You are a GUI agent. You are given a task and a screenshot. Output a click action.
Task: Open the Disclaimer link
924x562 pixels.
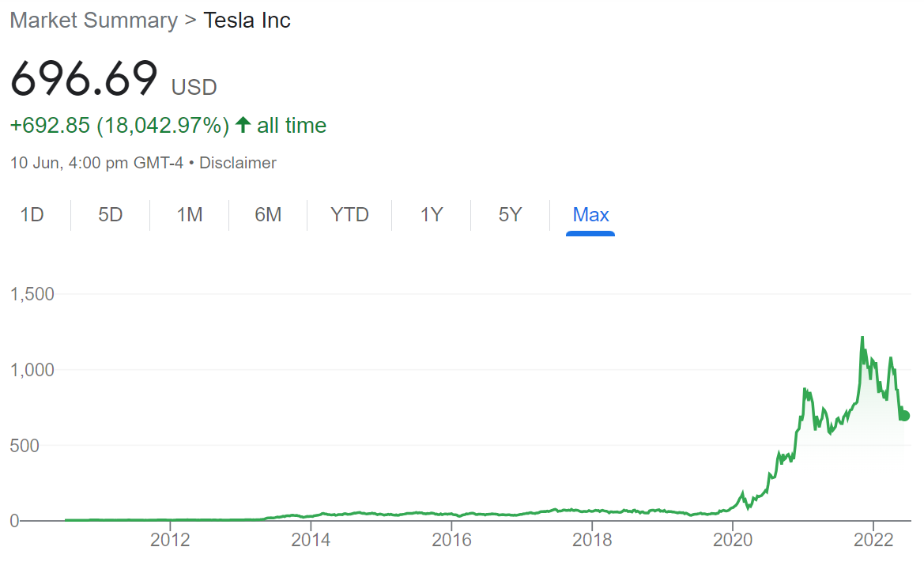click(x=237, y=163)
